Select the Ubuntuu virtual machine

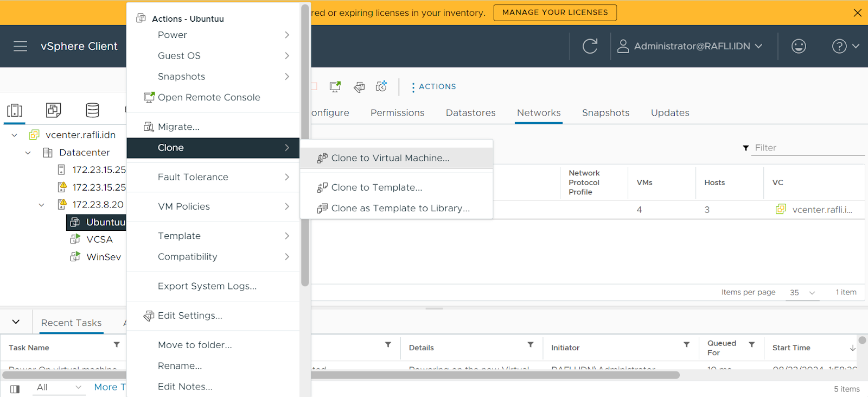pos(105,222)
